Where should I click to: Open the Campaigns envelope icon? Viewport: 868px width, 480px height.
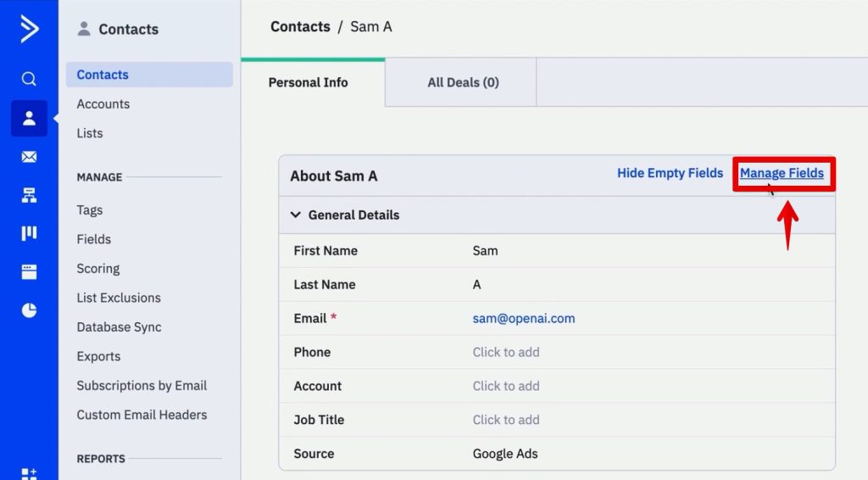click(29, 157)
